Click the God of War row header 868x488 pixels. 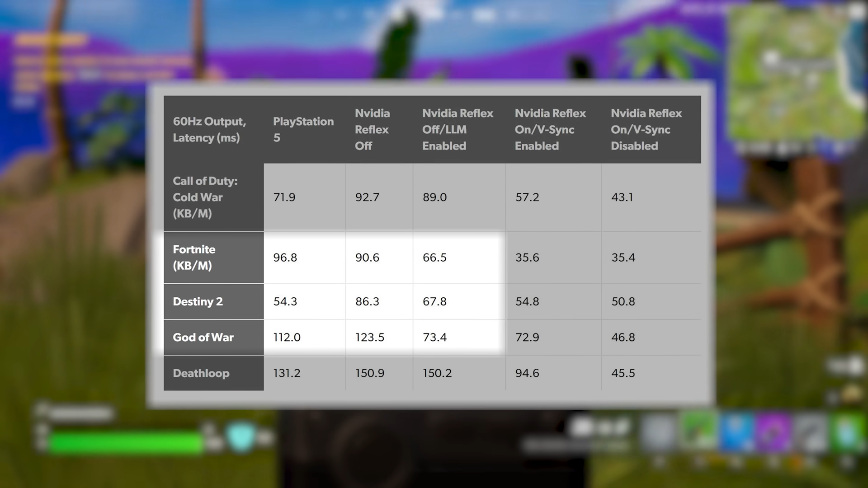(x=203, y=337)
